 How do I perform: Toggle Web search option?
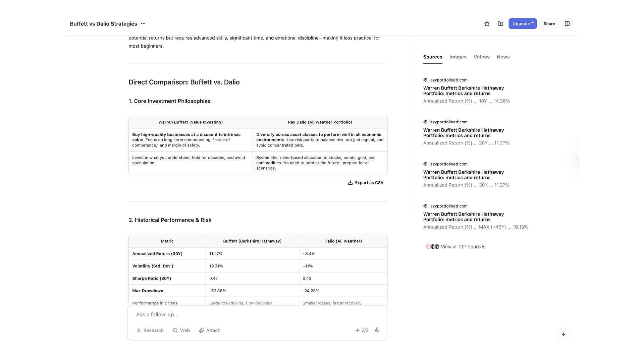[181, 330]
